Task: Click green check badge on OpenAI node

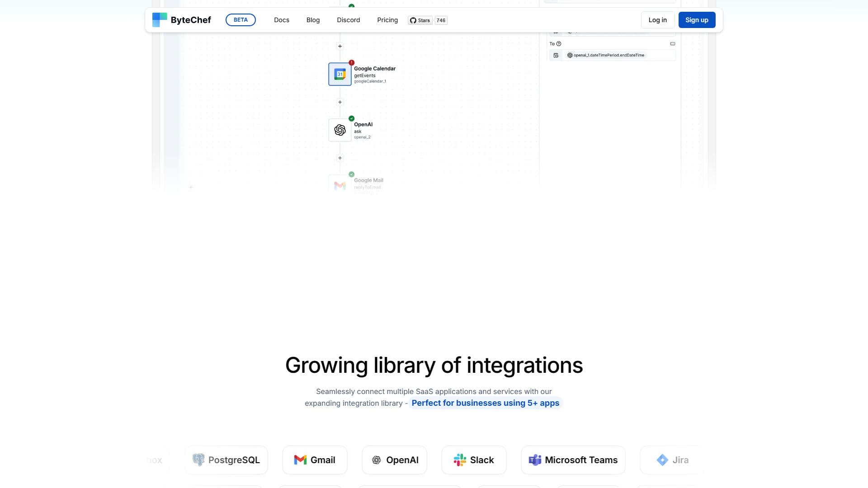Action: [x=351, y=118]
